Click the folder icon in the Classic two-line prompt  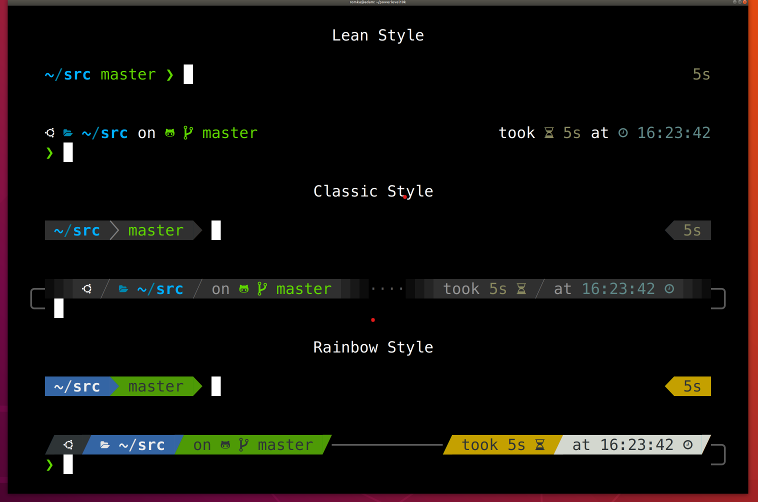(x=124, y=289)
